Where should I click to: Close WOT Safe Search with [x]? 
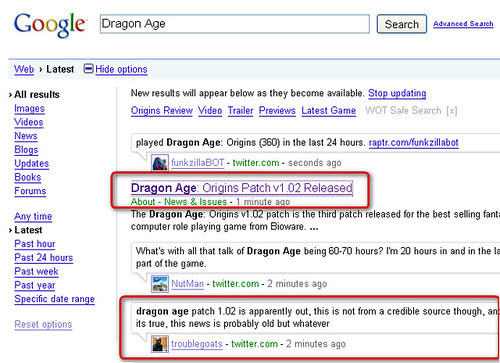pos(452,111)
